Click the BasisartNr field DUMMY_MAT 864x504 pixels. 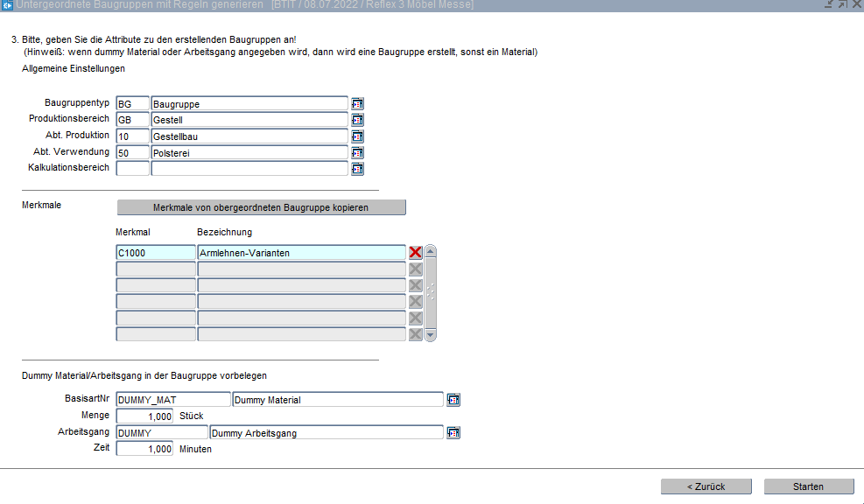click(x=172, y=400)
